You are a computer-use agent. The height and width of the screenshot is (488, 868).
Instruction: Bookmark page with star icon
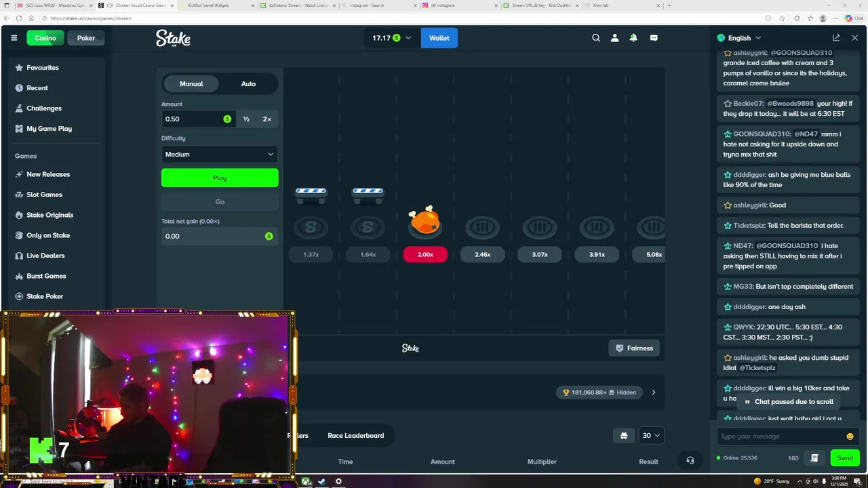pyautogui.click(x=782, y=18)
